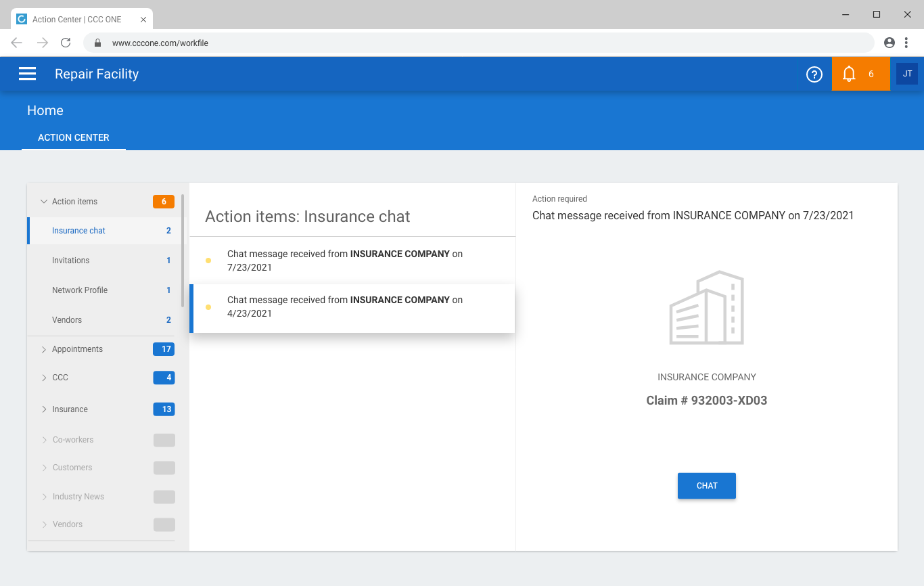Image resolution: width=924 pixels, height=586 pixels.
Task: Select the ACTION CENTER tab
Action: coord(74,137)
